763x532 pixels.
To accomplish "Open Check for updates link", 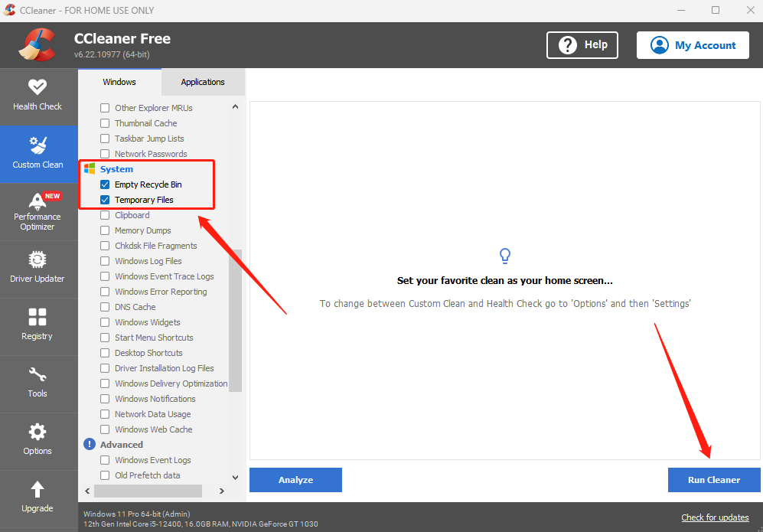I will [x=715, y=517].
